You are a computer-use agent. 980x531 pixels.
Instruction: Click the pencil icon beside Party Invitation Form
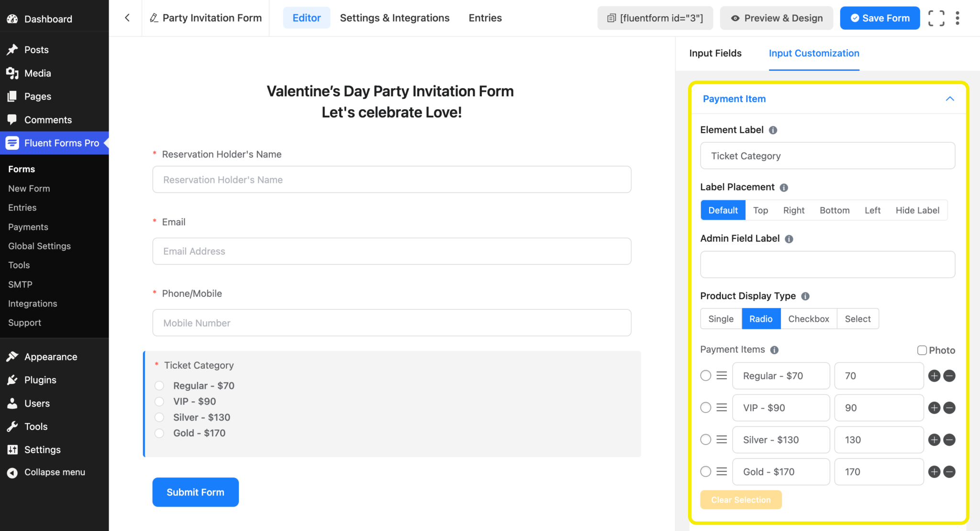click(x=154, y=18)
